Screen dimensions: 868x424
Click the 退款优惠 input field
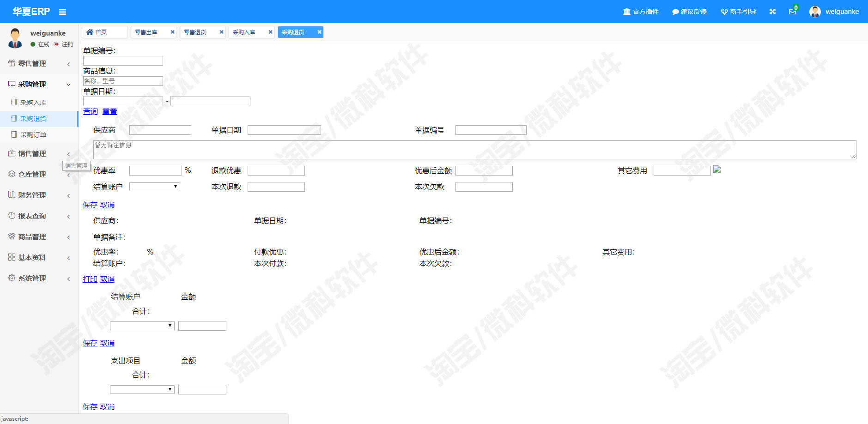click(276, 170)
